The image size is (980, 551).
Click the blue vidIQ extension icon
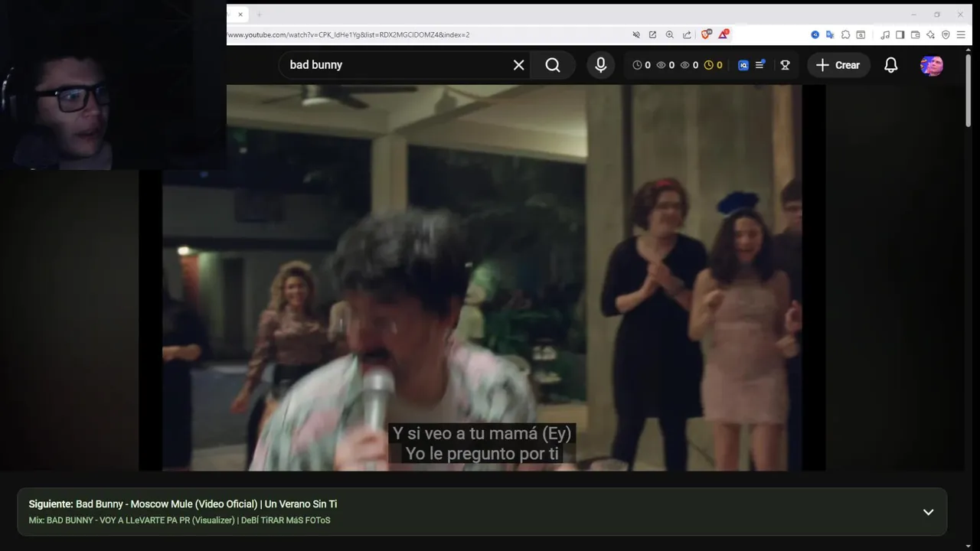pyautogui.click(x=815, y=34)
